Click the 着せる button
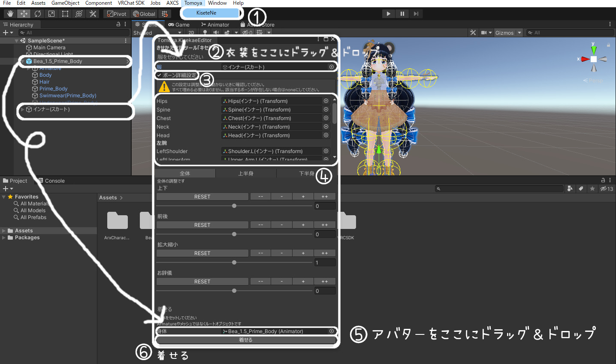This screenshot has width=616, height=364. tap(246, 340)
